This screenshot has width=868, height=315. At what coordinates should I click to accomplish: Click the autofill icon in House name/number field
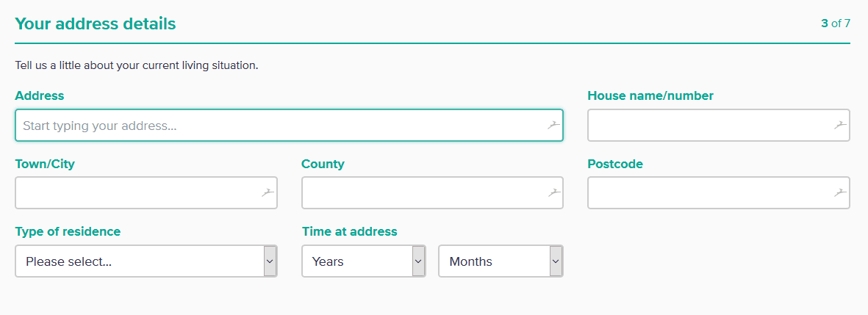click(840, 126)
